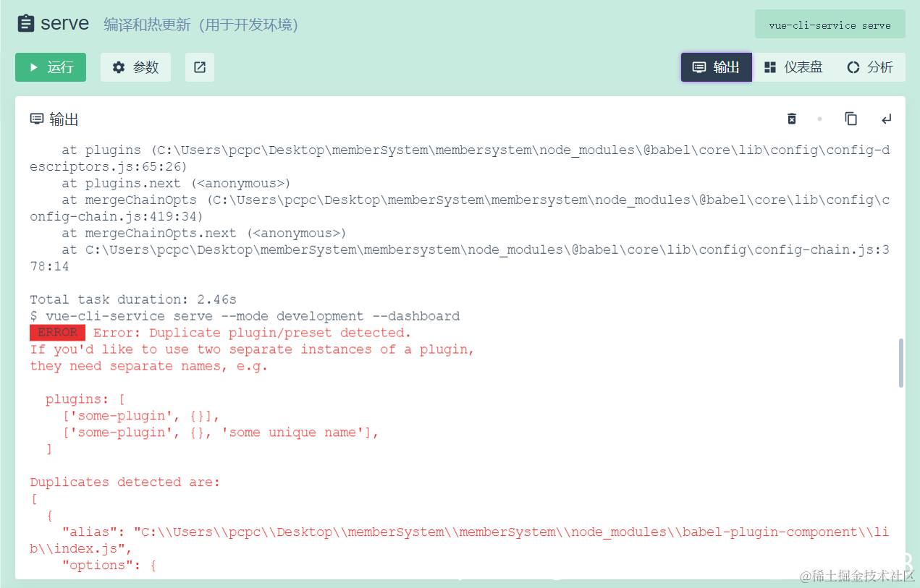Viewport: 920px width, 588px height.
Task: Clear the output with trash icon
Action: pos(792,119)
